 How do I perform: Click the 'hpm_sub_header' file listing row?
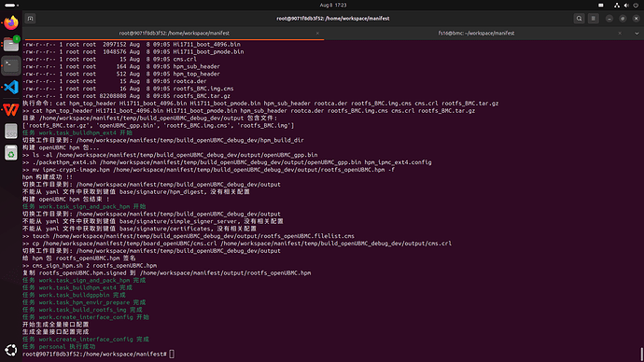121,66
